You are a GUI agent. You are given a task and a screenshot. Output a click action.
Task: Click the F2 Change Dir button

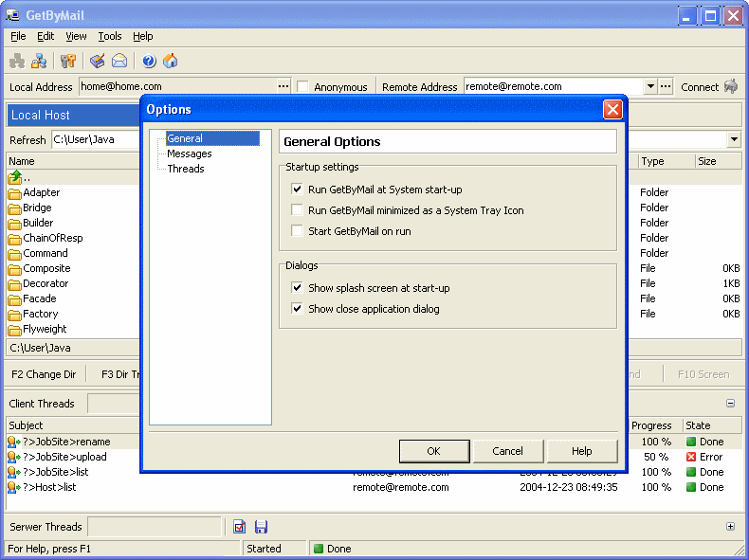tap(44, 374)
